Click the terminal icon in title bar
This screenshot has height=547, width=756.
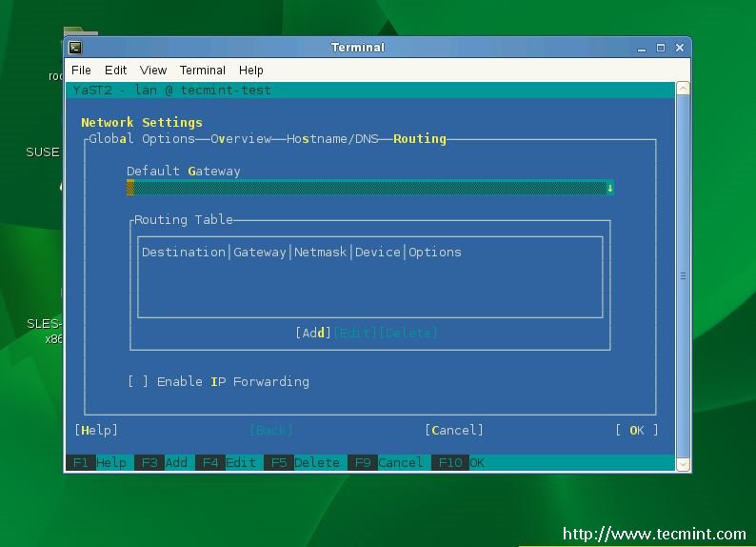click(x=75, y=48)
